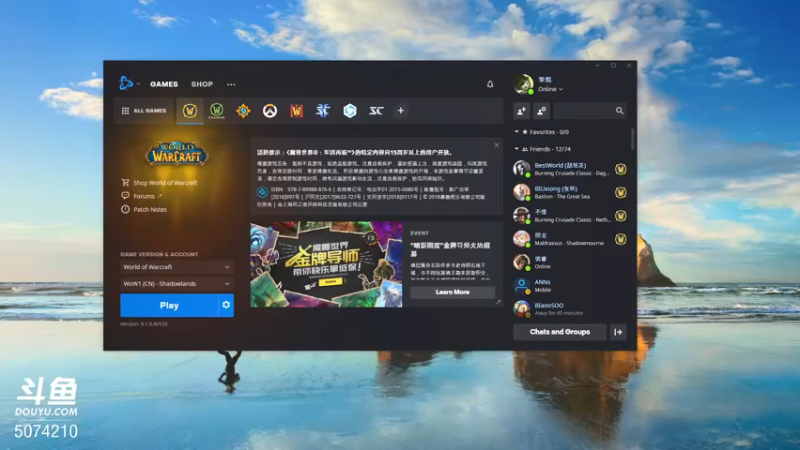Open the Battle.net logo menu

(129, 84)
